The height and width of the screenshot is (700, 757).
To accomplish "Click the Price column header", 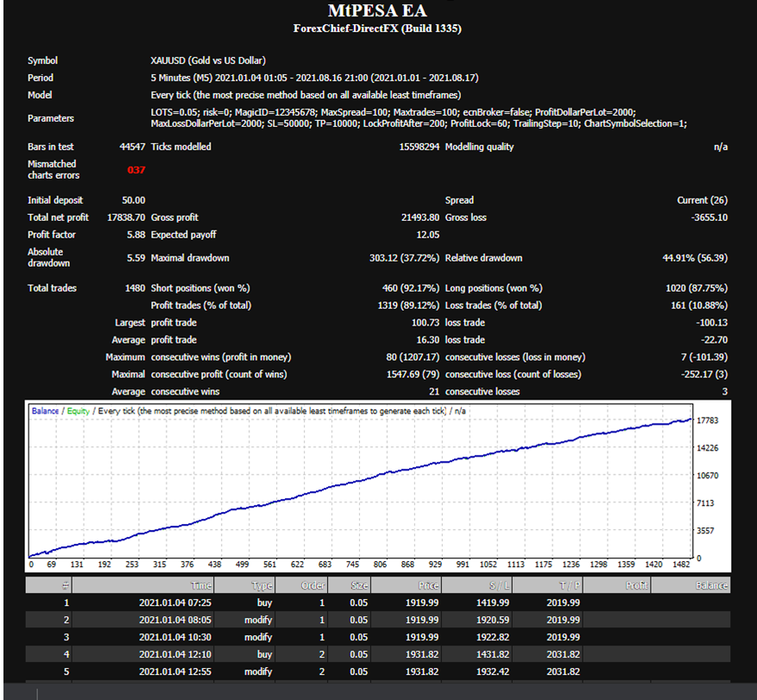I will [x=428, y=585].
